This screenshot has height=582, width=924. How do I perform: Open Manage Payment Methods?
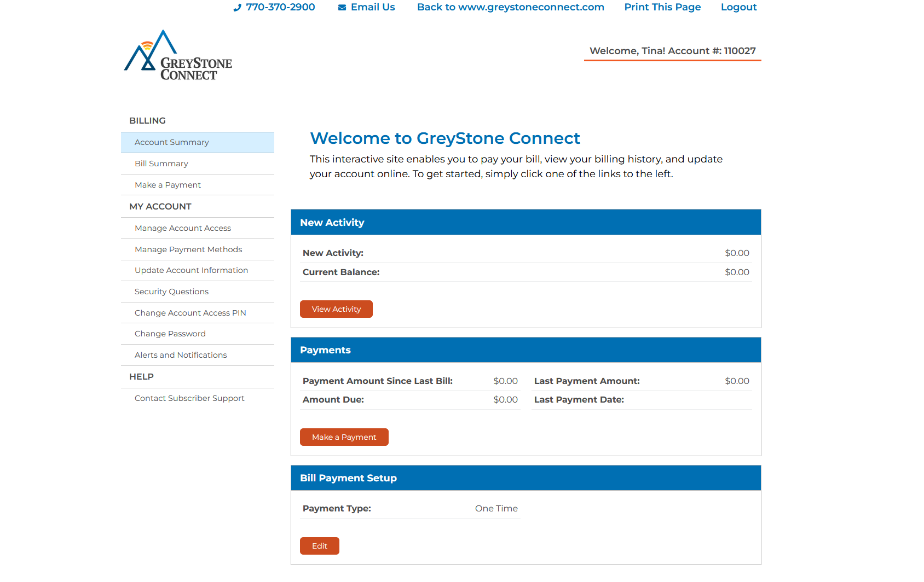coord(198,249)
